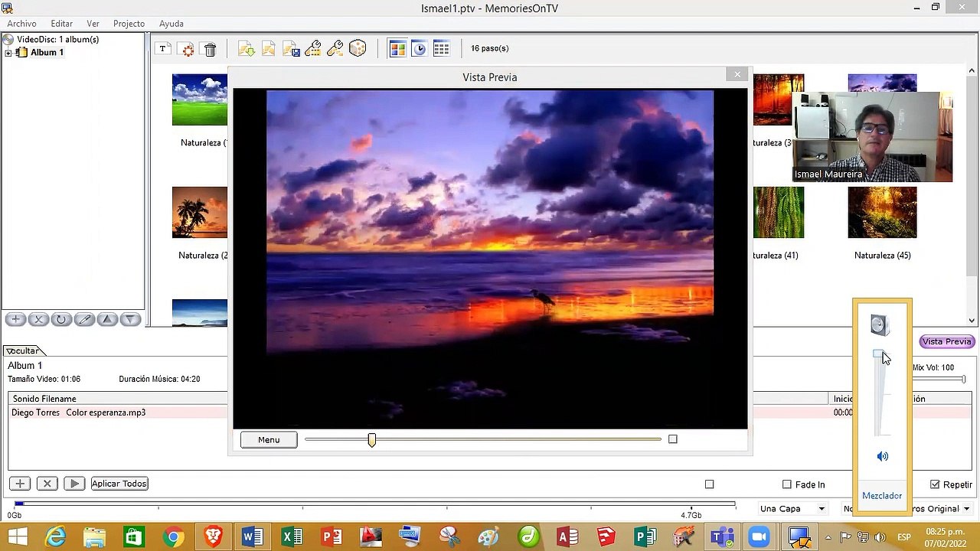Open the Projecto menu
980x551 pixels.
pyautogui.click(x=129, y=24)
